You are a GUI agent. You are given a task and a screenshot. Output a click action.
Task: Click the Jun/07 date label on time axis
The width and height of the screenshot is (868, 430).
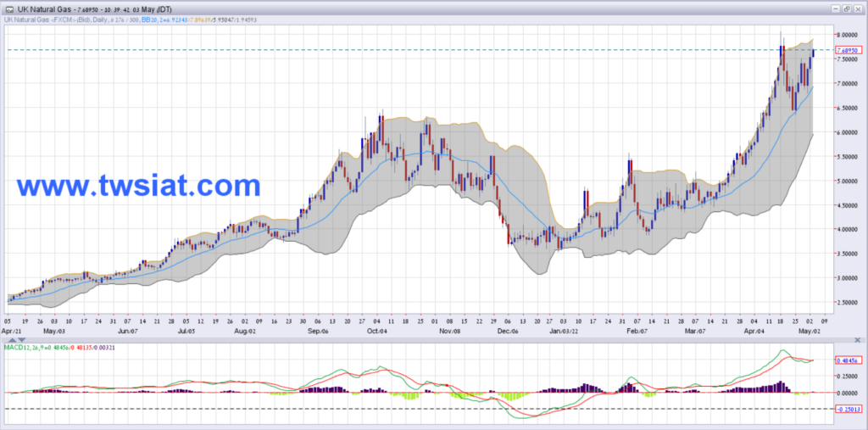coord(127,330)
